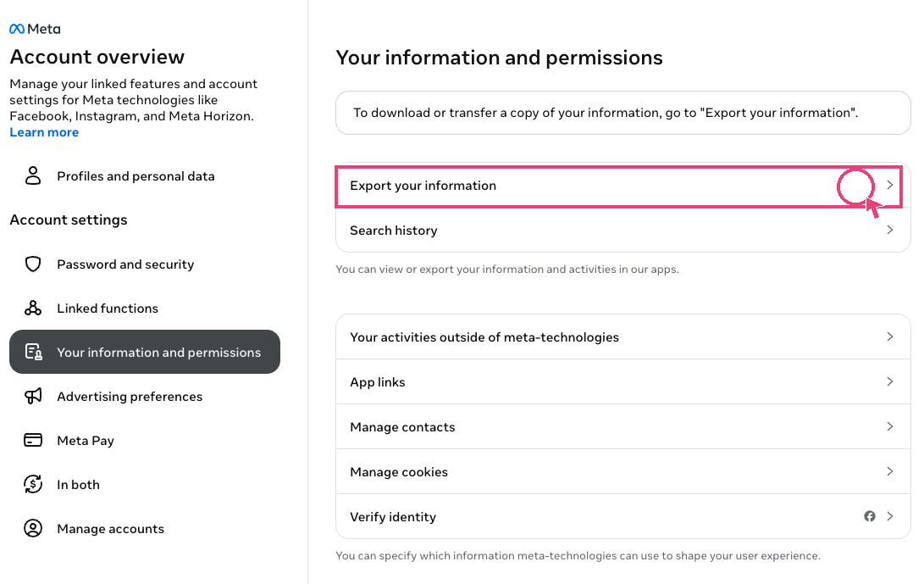The width and height of the screenshot is (924, 584).
Task: Open Manage cookies row
Action: (622, 471)
